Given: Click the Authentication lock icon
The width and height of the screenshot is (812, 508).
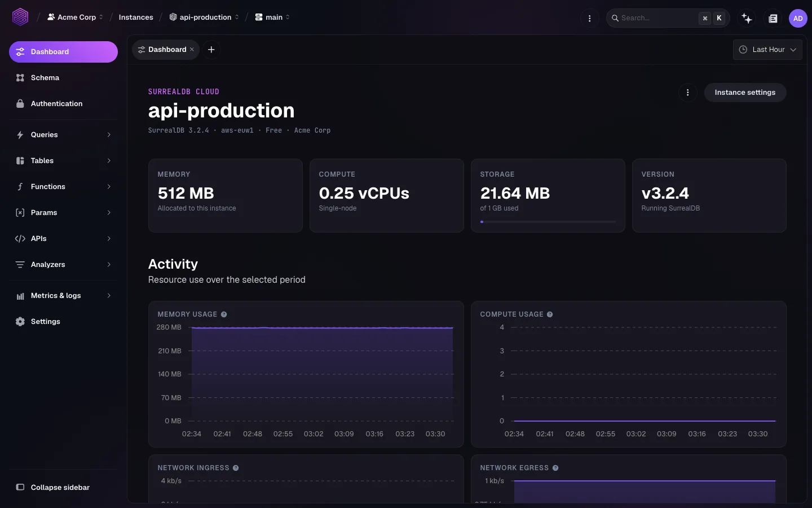Looking at the screenshot, I should tap(20, 104).
